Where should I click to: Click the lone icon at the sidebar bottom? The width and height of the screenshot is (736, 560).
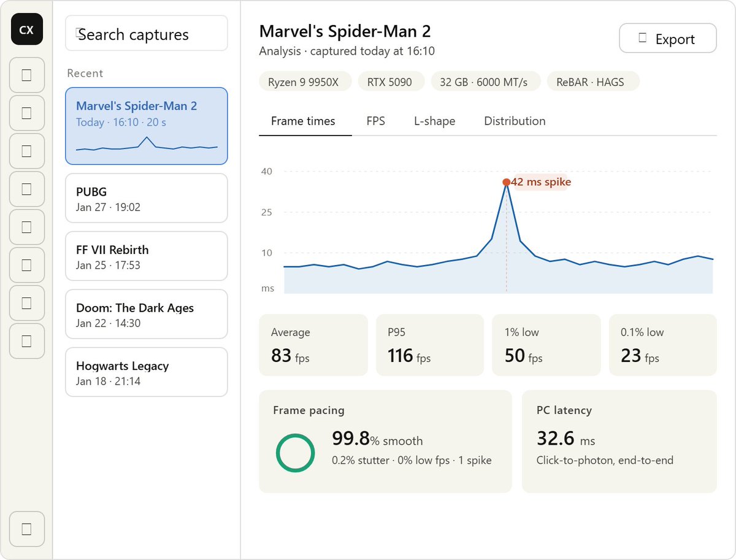[x=26, y=529]
